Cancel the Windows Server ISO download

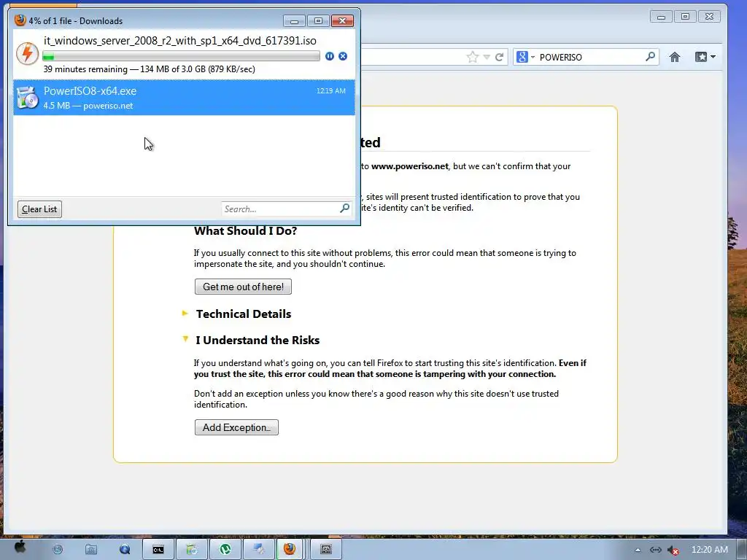(x=343, y=56)
